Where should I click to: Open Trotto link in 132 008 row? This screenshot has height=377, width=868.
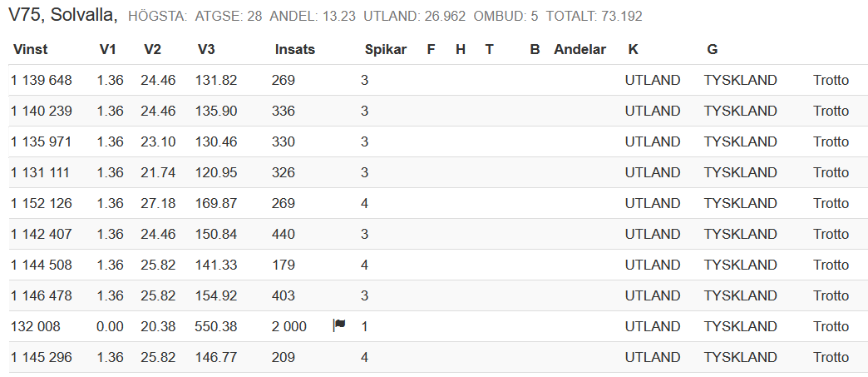tap(831, 326)
